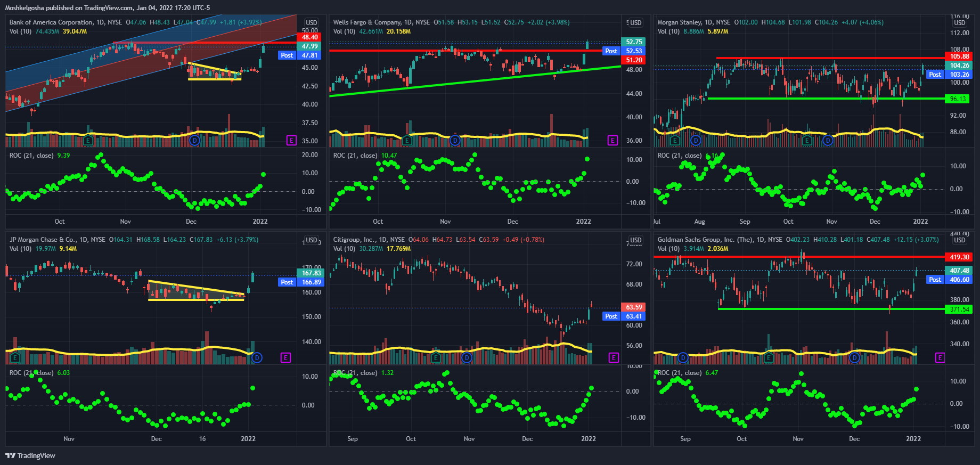The image size is (980, 465).
Task: Click purple upcoming earnings E icon on Bank of America chart
Action: (291, 141)
